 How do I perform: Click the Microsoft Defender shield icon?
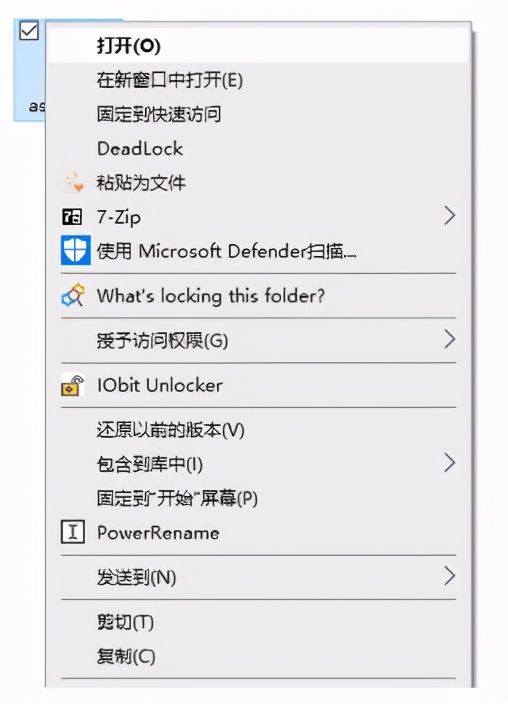(75, 250)
